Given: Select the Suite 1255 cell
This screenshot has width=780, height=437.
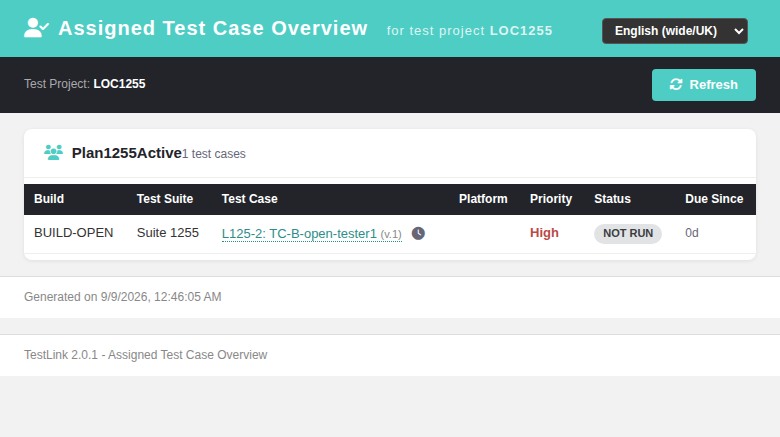Looking at the screenshot, I should [x=168, y=233].
